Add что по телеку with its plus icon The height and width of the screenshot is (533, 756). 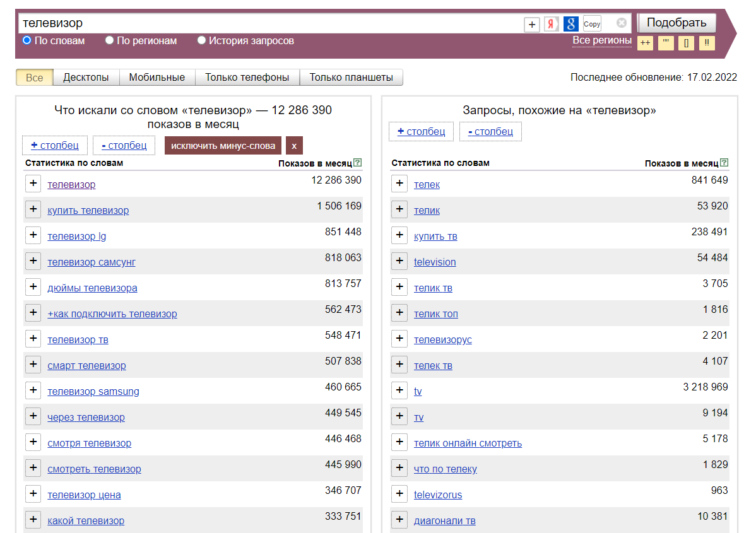(399, 468)
